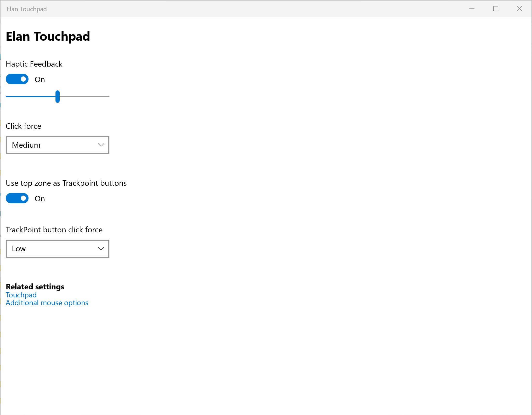Minimize the Elan Touchpad window

(x=472, y=9)
